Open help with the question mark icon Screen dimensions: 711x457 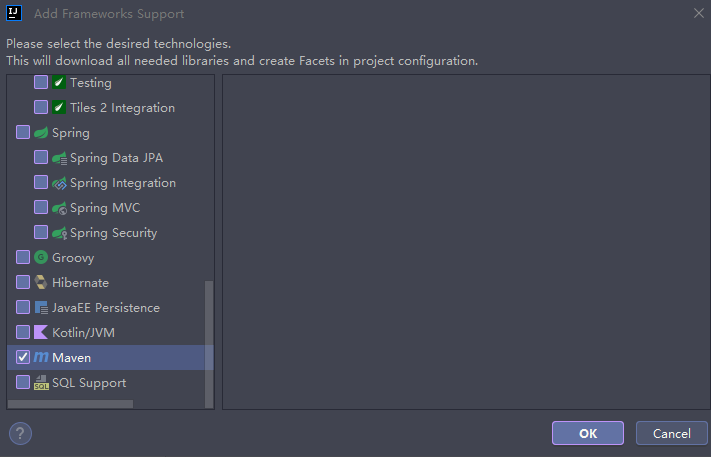coord(20,434)
